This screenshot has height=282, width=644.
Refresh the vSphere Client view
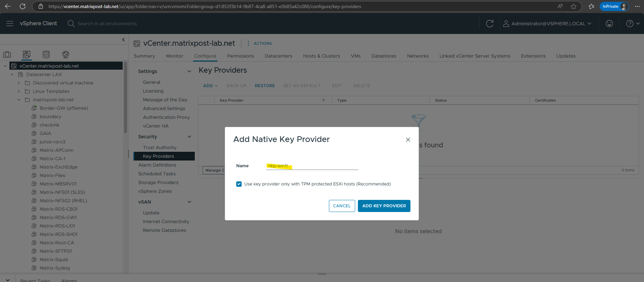click(490, 24)
